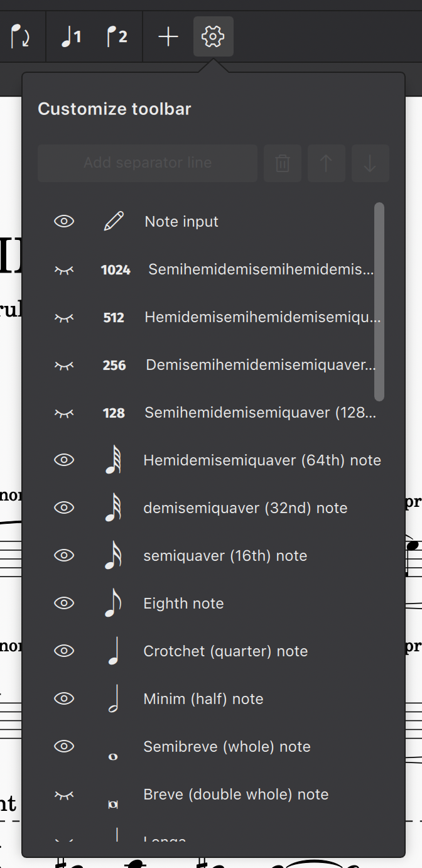
Task: Click the Eighth note icon in the list
Action: pyautogui.click(x=113, y=603)
